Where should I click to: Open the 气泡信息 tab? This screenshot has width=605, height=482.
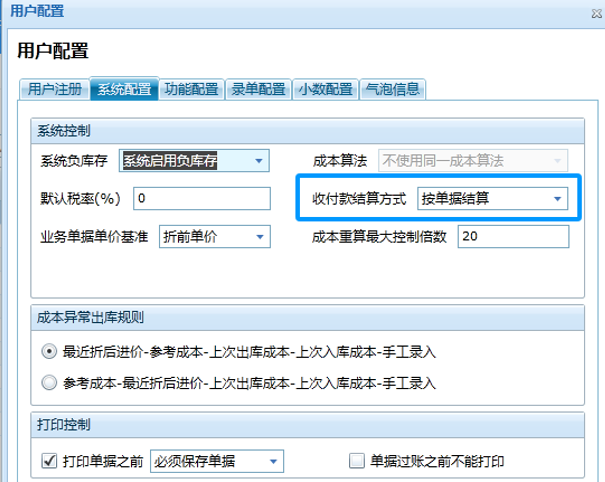tap(394, 88)
